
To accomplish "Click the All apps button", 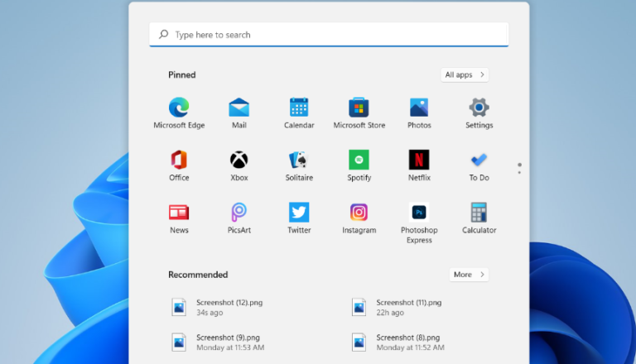I will coord(465,74).
